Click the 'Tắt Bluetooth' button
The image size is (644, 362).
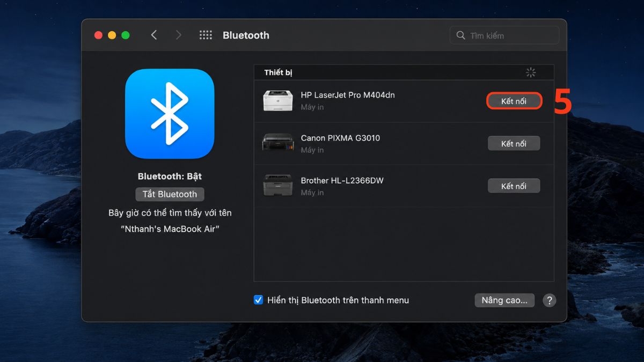170,194
